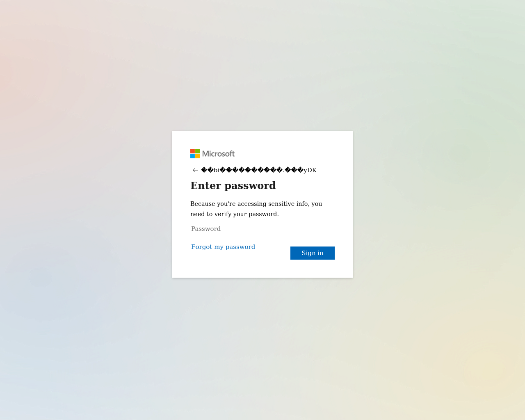Click the gray Microsoft wordmark

219,154
